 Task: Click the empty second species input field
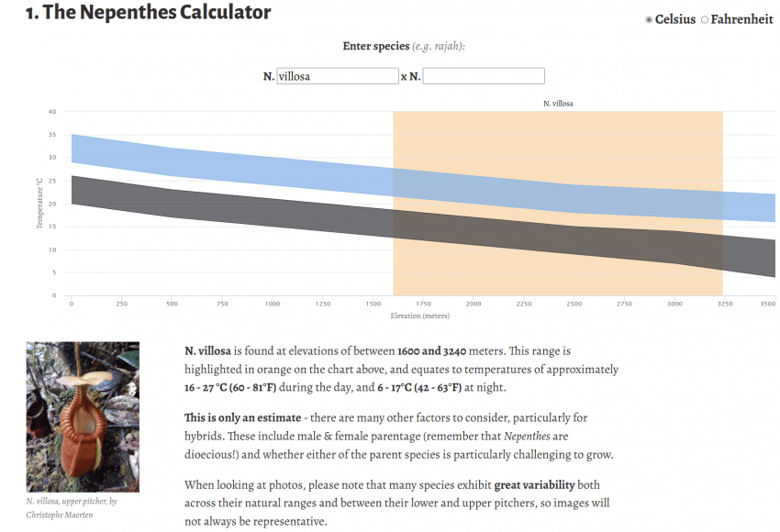[484, 76]
